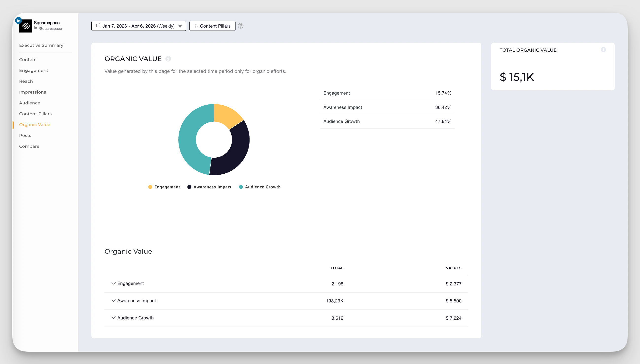
Task: Go to Content Pillars sidebar section
Action: [35, 114]
